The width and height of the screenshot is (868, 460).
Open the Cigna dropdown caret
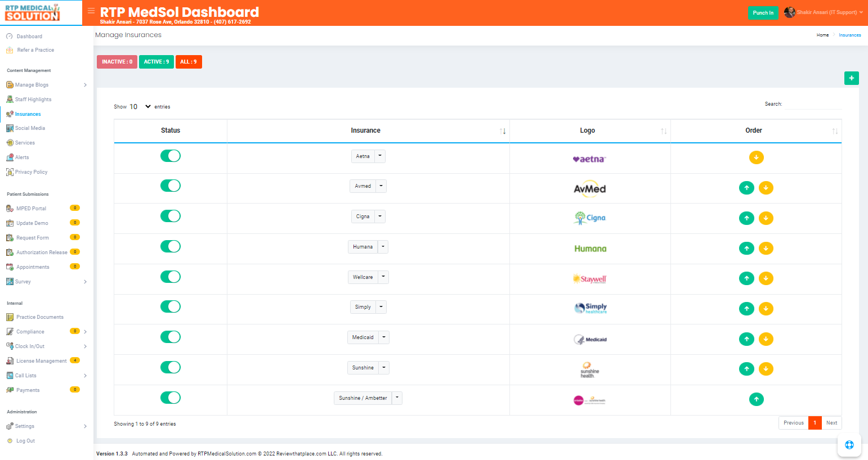coord(380,217)
